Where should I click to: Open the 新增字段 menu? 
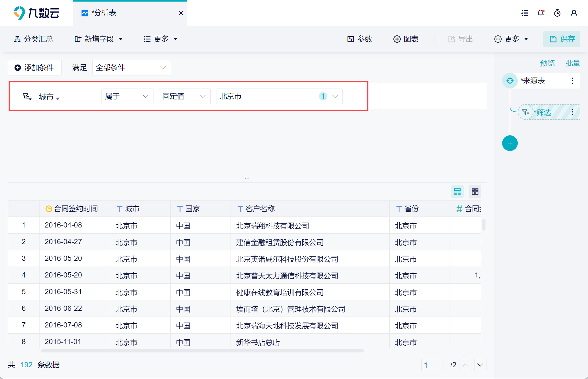pos(99,39)
